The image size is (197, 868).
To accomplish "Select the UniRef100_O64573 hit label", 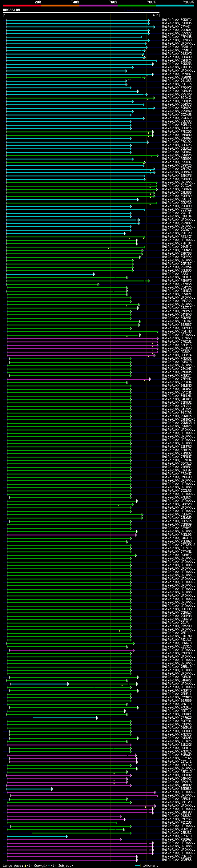I will [x=177, y=104].
